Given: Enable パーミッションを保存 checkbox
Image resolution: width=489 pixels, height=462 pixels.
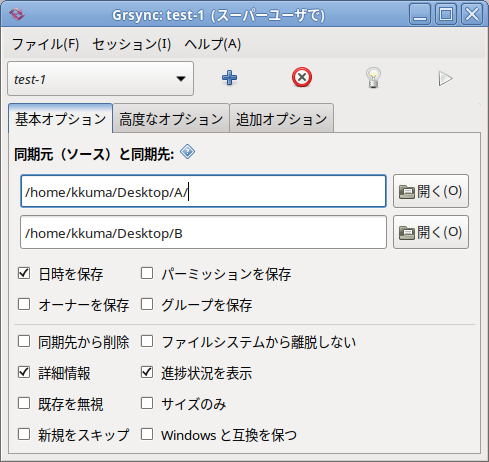Looking at the screenshot, I should click(147, 273).
